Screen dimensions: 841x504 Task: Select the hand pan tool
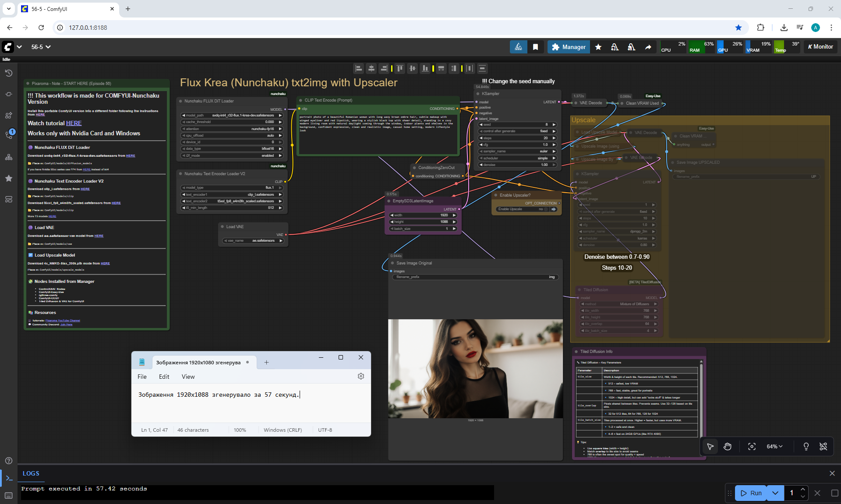coord(728,446)
